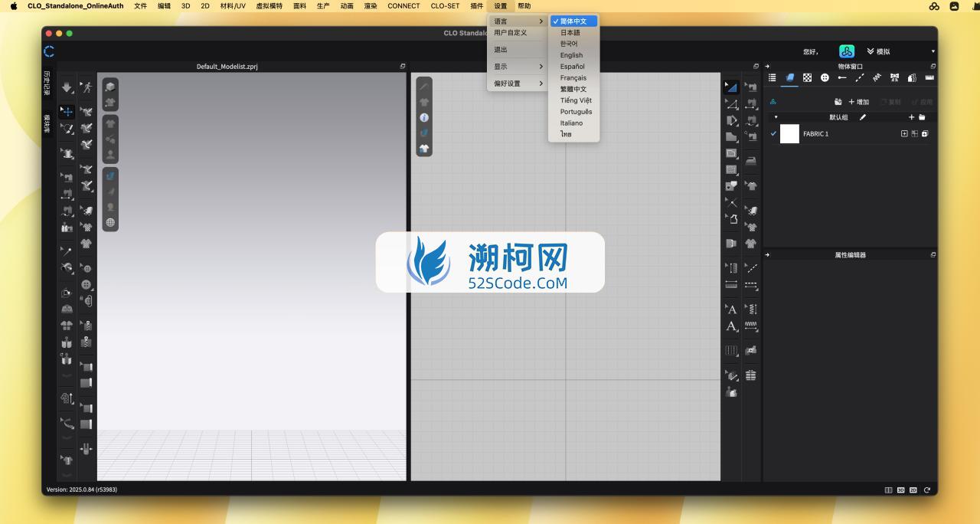
Task: Select the Fabric tab in object browser
Action: (x=789, y=77)
